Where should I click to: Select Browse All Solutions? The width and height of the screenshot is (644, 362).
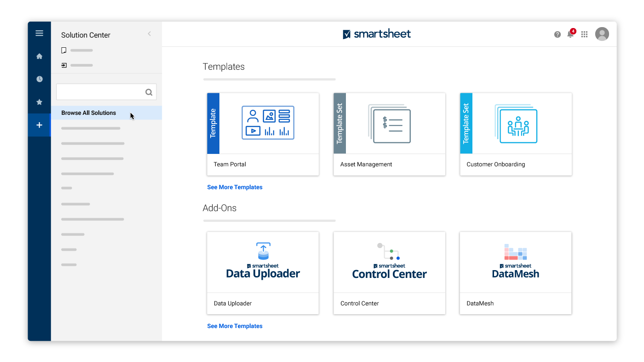89,113
